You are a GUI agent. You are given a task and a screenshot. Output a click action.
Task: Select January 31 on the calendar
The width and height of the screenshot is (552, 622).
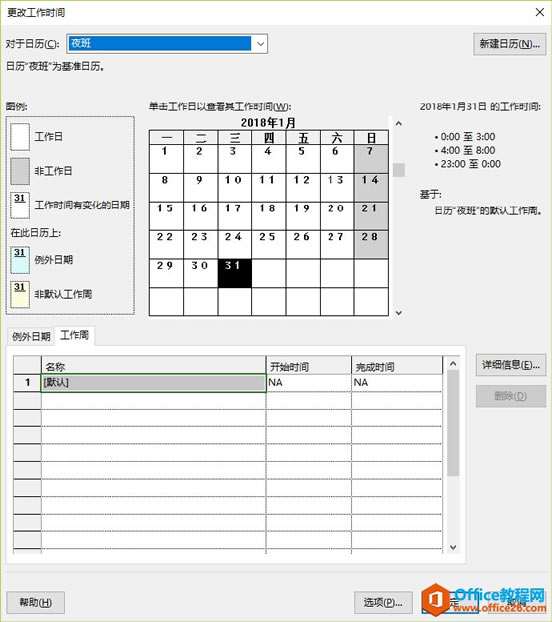[235, 273]
